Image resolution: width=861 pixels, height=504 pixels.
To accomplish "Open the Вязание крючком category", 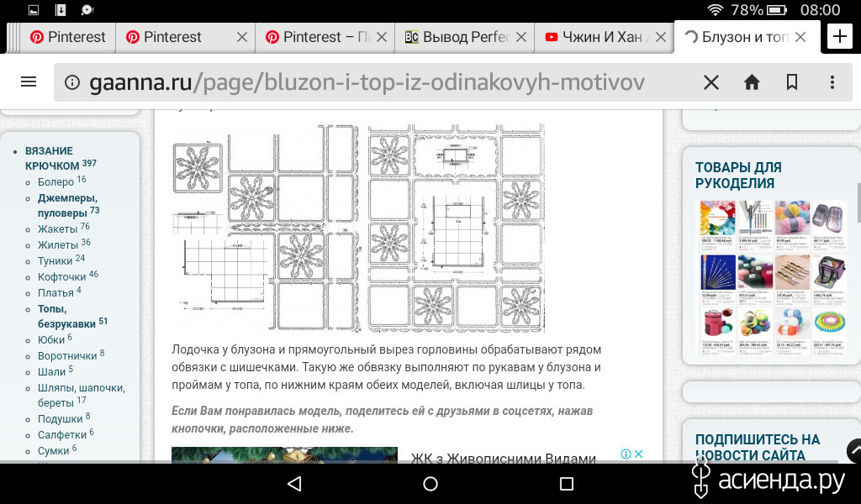I will click(61, 158).
